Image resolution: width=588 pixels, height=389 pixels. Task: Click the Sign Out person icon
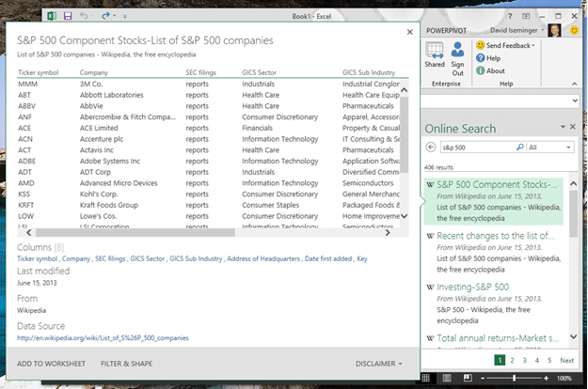457,59
